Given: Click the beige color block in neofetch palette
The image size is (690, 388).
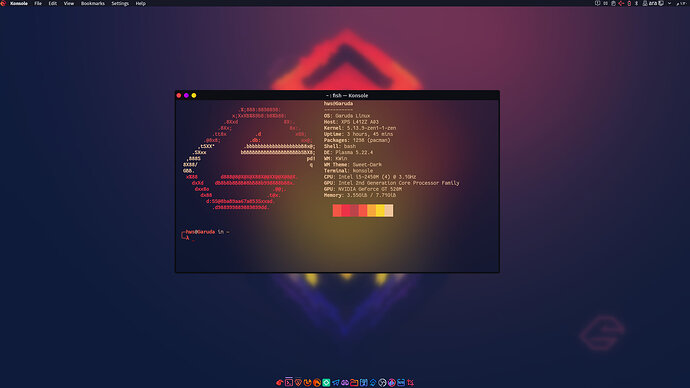Looking at the screenshot, I should (389, 211).
